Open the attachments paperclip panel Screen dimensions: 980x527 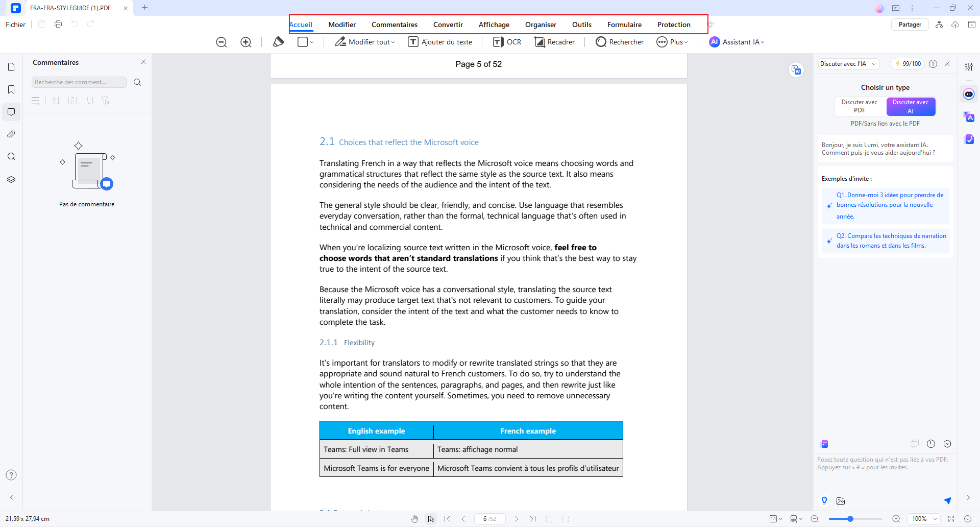point(11,134)
